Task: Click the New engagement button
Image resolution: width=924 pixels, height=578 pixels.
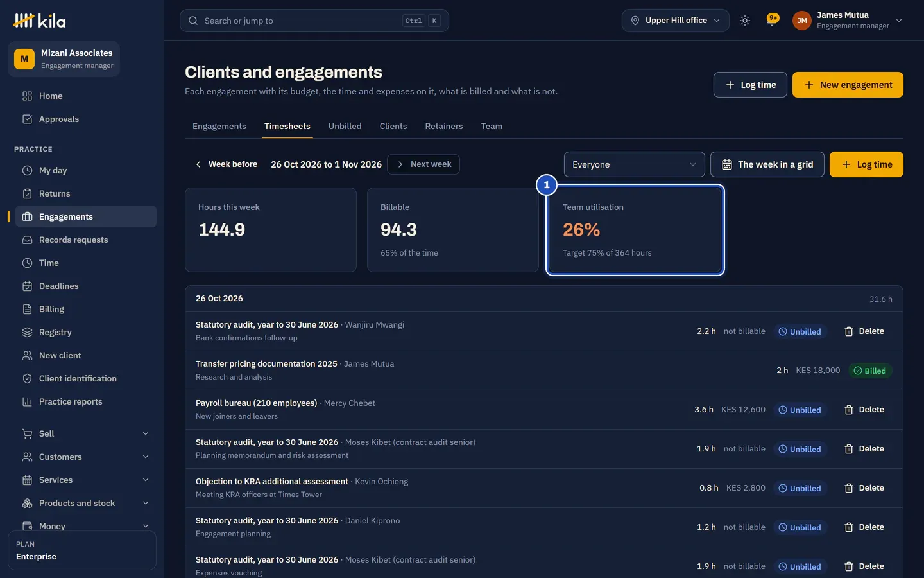Action: coord(848,85)
